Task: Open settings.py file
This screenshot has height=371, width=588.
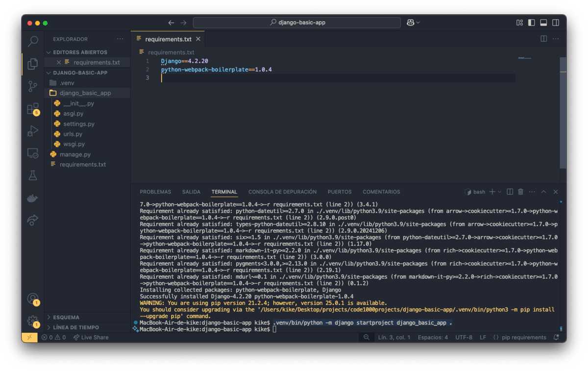Action: (x=87, y=124)
